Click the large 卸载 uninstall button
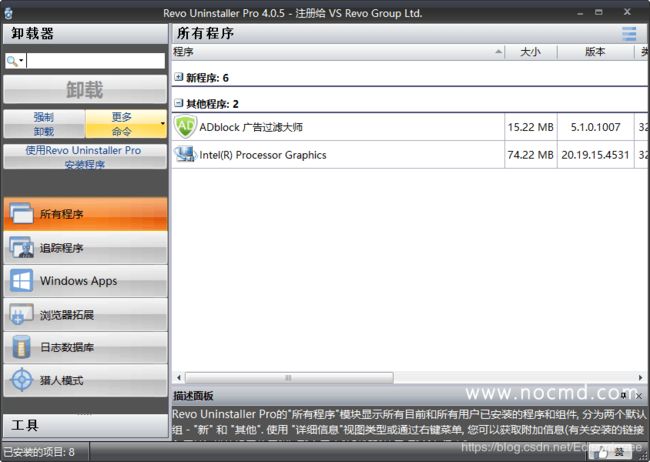Screen dimensions: 650x462 click(x=85, y=89)
